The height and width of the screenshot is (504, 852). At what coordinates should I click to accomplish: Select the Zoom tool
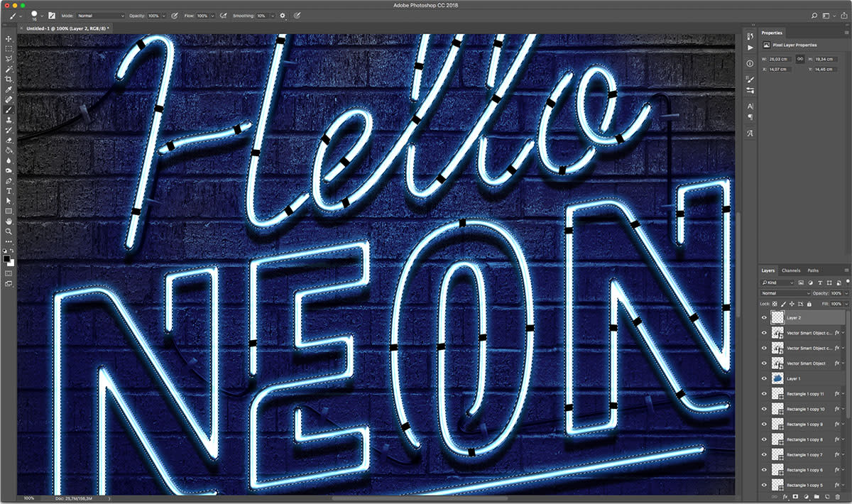pyautogui.click(x=9, y=231)
